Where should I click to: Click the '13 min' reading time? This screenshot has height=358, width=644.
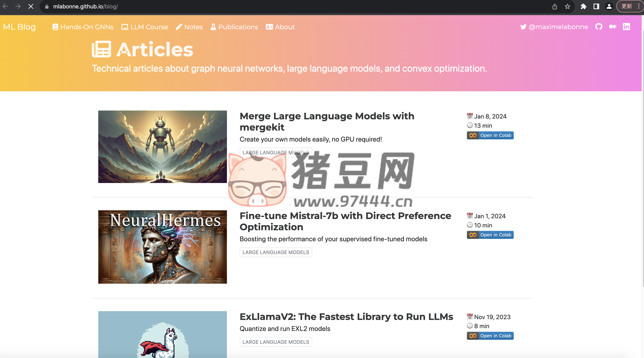tap(483, 126)
